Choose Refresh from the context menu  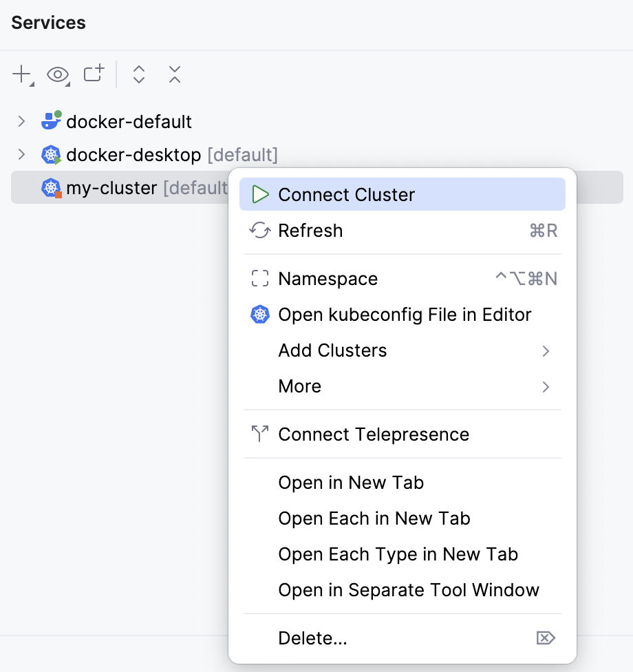[x=310, y=231]
